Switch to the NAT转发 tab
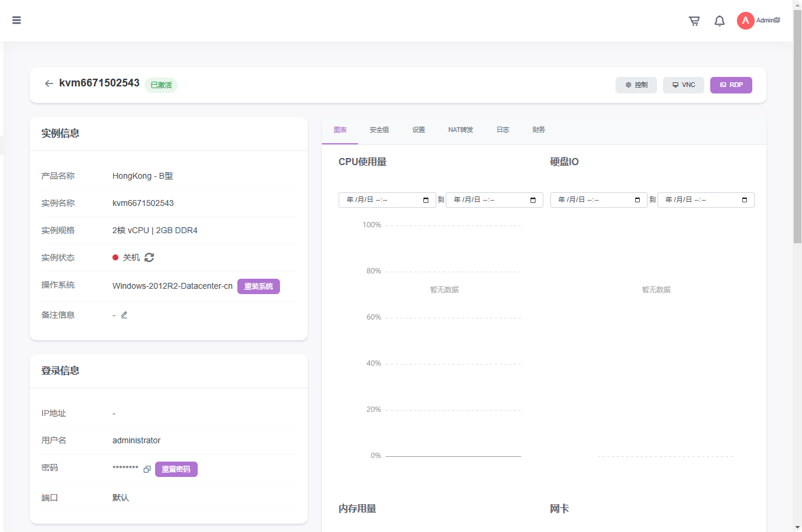 (x=460, y=130)
